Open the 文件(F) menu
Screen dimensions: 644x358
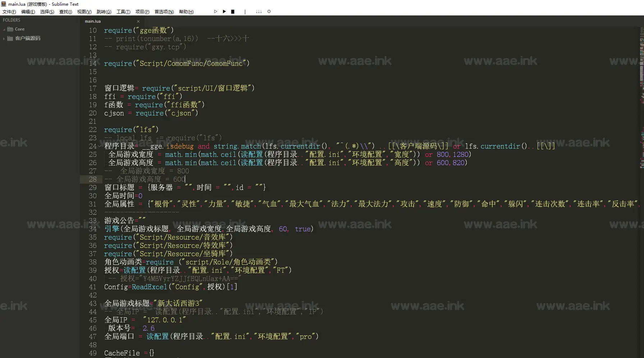click(x=9, y=12)
